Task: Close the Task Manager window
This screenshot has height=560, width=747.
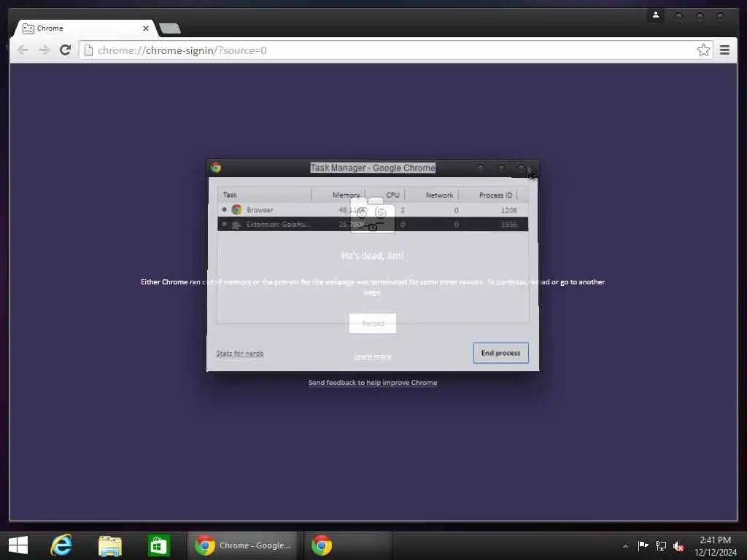Action: pos(521,168)
